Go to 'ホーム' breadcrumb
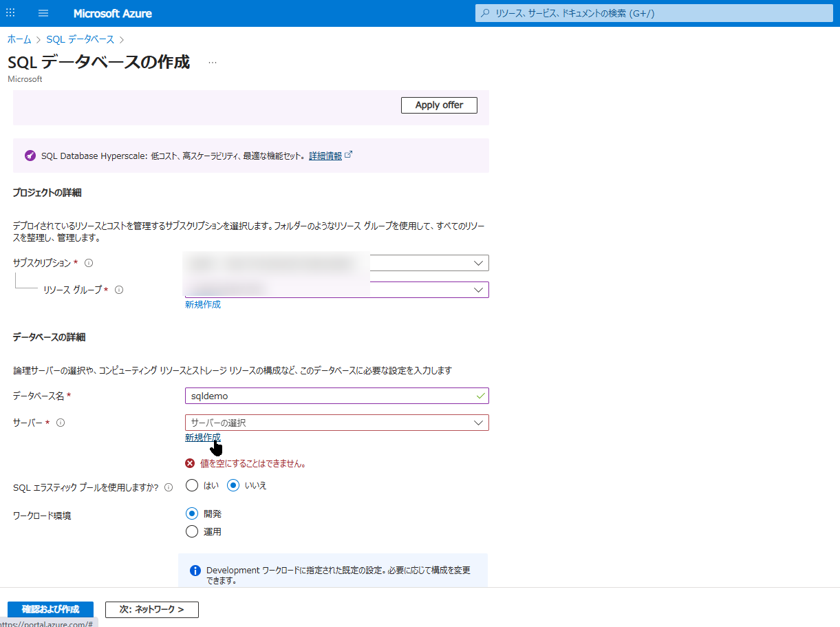The height and width of the screenshot is (627, 840). pyautogui.click(x=19, y=39)
